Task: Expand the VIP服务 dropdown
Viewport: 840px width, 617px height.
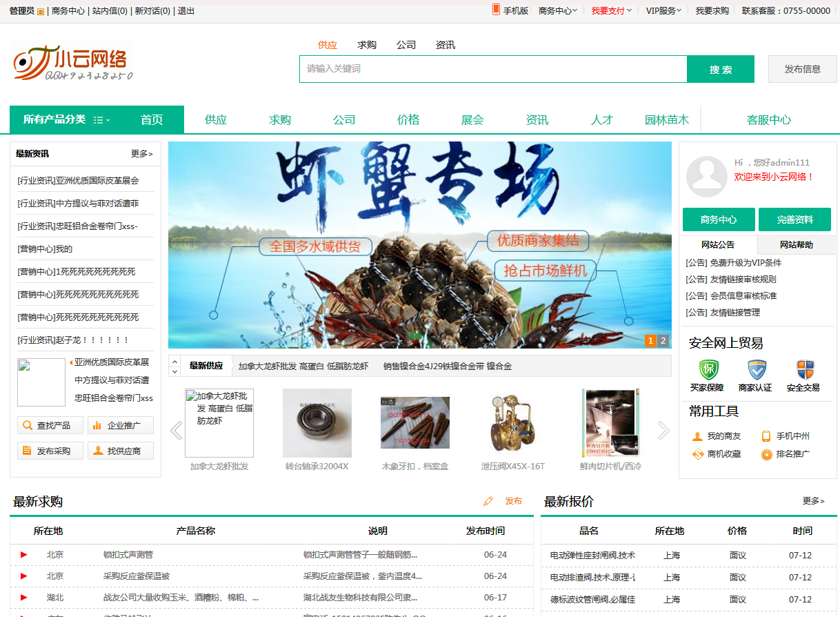Action: [x=663, y=10]
